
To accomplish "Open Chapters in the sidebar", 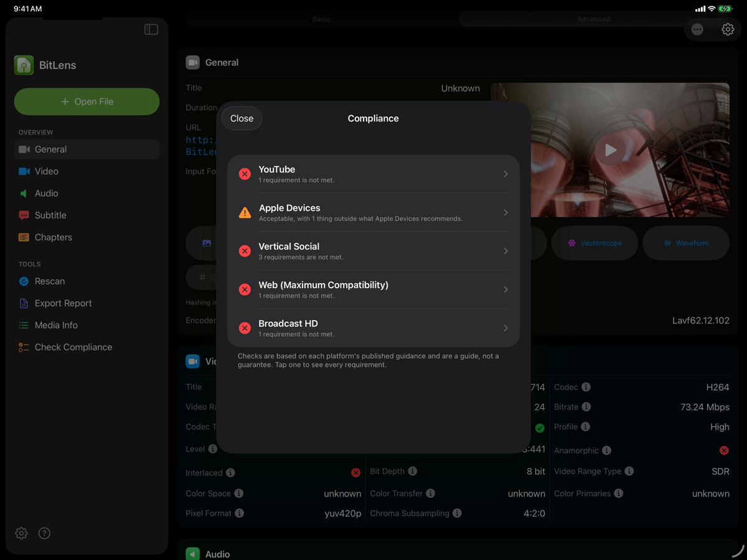I will click(x=87, y=237).
